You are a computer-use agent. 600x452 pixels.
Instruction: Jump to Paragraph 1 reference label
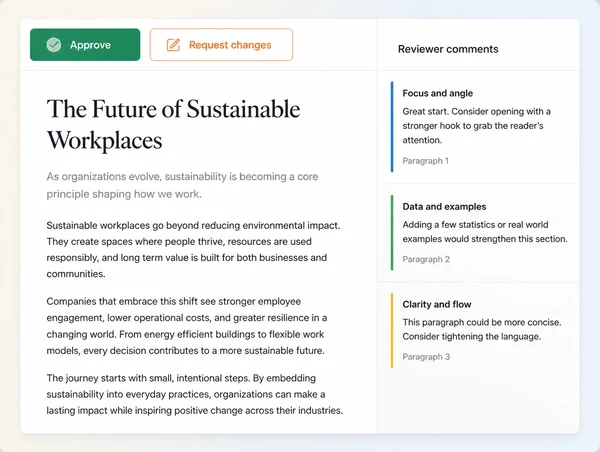426,161
